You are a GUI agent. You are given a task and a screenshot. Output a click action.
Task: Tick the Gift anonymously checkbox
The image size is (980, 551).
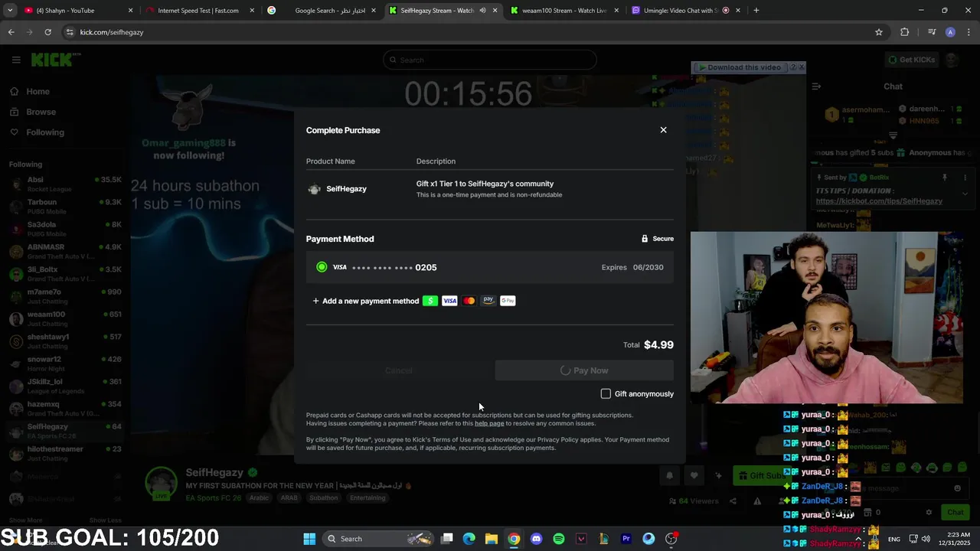[x=606, y=393]
